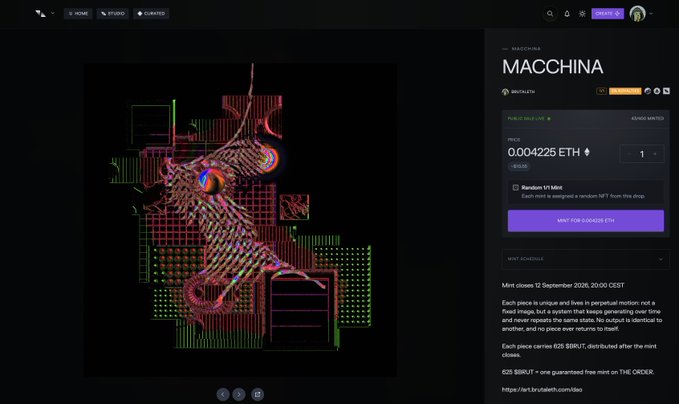Click the Ethereum symbol beside the price

[587, 152]
